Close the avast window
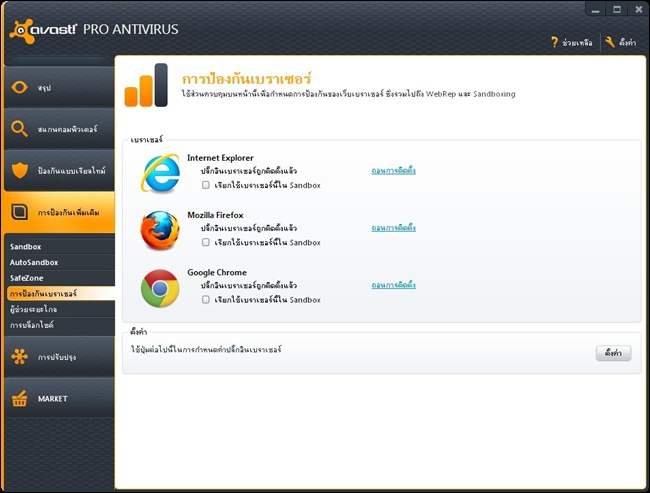Viewport: 650px width, 493px height. 638,10
